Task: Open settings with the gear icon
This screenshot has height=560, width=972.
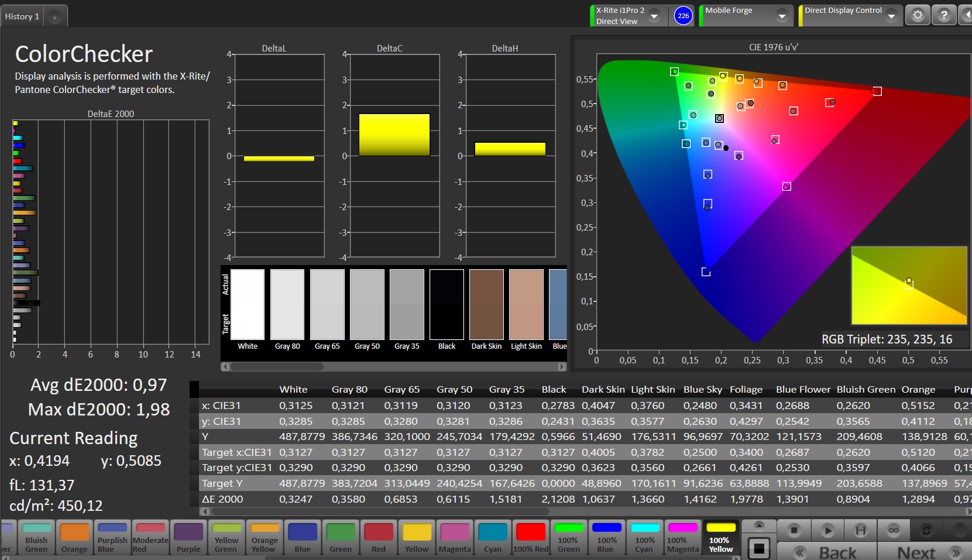Action: (918, 16)
